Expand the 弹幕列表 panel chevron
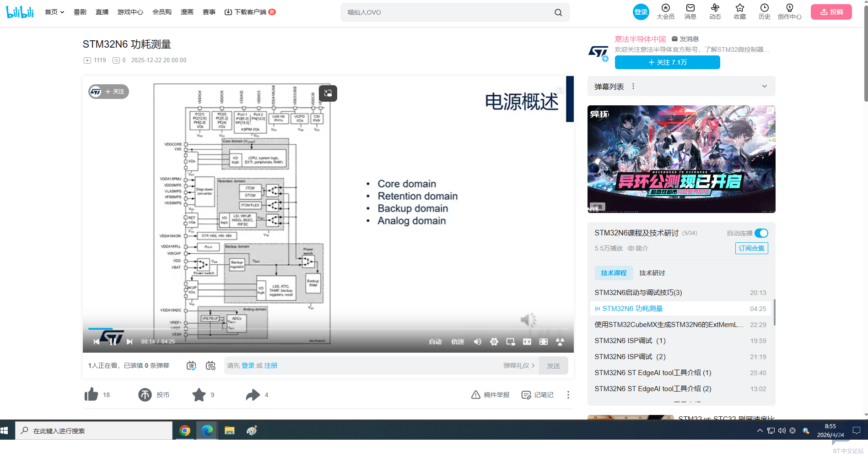Screen dimensions: 868x458 [x=765, y=87]
